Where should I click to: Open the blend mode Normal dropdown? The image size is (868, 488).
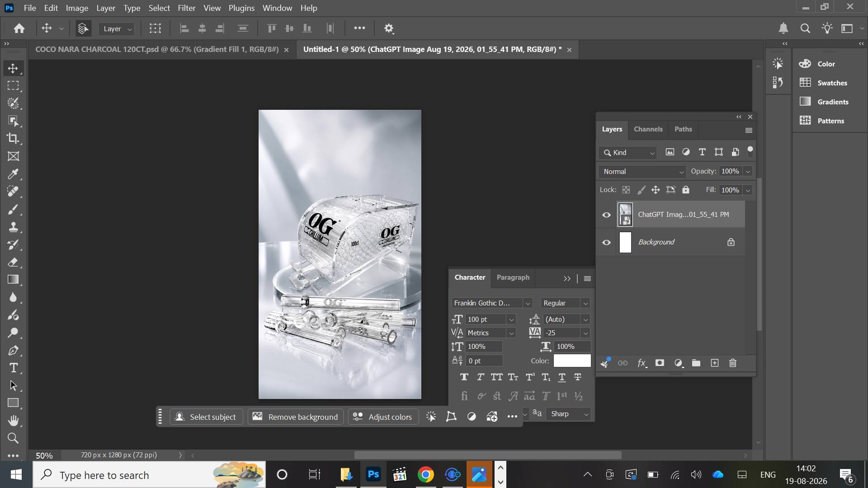pyautogui.click(x=642, y=171)
